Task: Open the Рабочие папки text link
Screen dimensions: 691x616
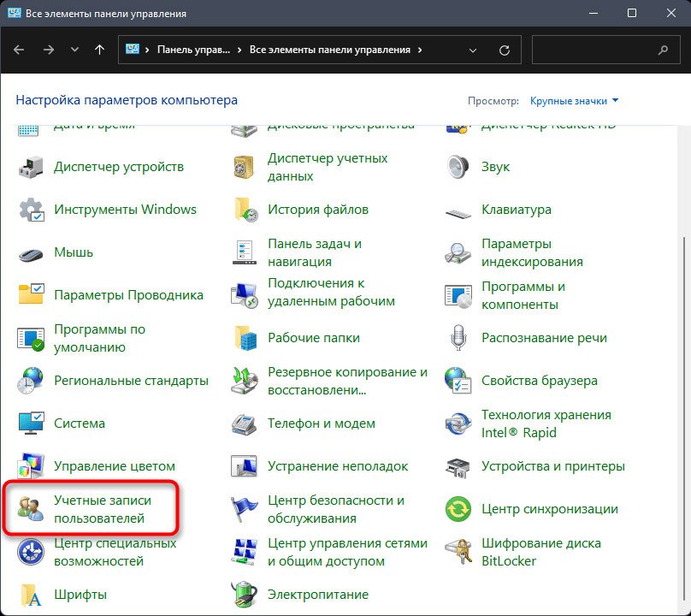Action: pyautogui.click(x=313, y=338)
